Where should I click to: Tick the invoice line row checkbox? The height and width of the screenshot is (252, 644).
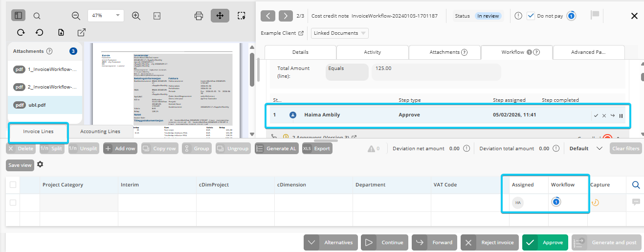(13, 203)
